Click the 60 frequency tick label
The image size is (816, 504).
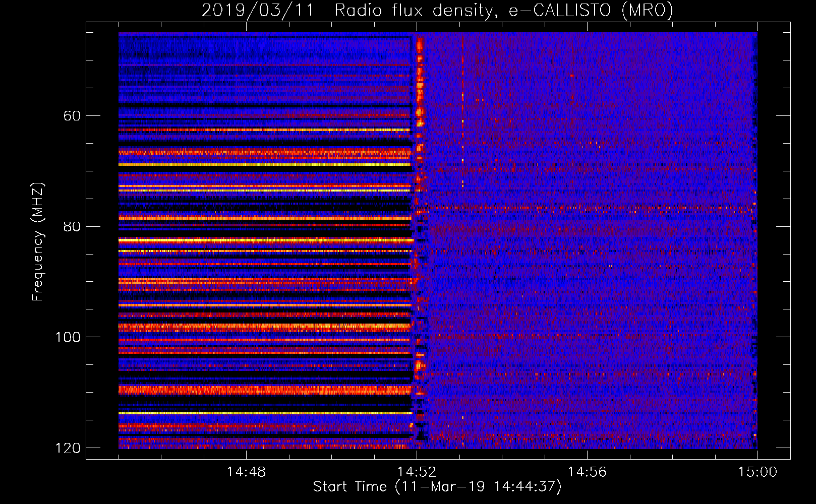click(x=72, y=116)
